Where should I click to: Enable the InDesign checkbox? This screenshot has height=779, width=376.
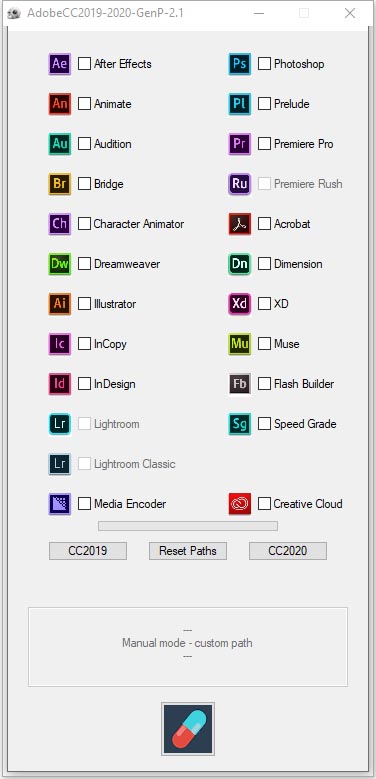[x=85, y=384]
